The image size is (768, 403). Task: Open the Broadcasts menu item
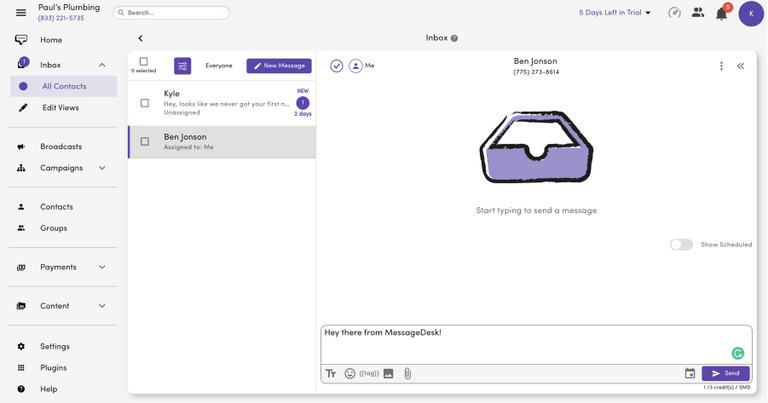61,146
